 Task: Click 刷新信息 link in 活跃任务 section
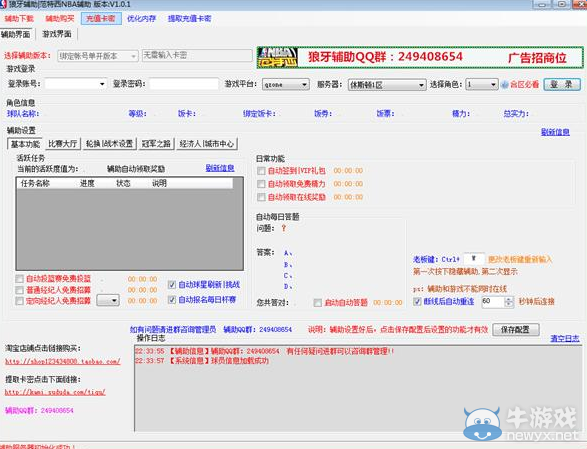coord(220,168)
